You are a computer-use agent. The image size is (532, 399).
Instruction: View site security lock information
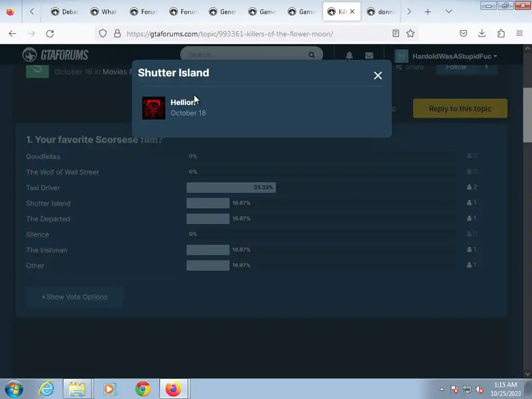(117, 34)
